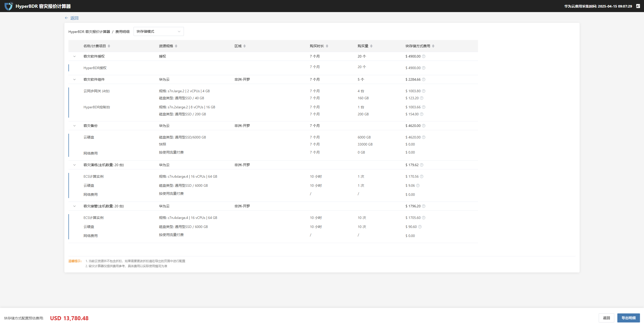Click help icon beside $ 1003.66
The width and height of the screenshot is (644, 328).
[424, 107]
